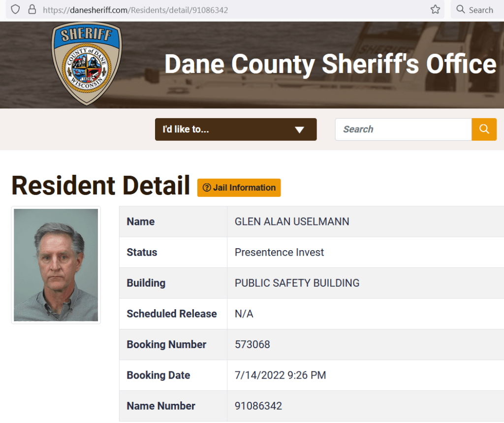Click inside the browser Search box
This screenshot has height=423, width=504.
coord(481,10)
